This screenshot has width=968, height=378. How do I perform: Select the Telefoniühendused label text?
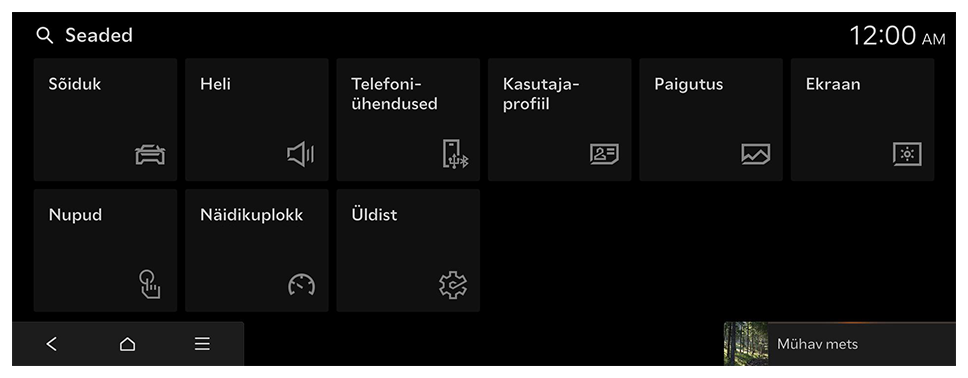point(394,94)
